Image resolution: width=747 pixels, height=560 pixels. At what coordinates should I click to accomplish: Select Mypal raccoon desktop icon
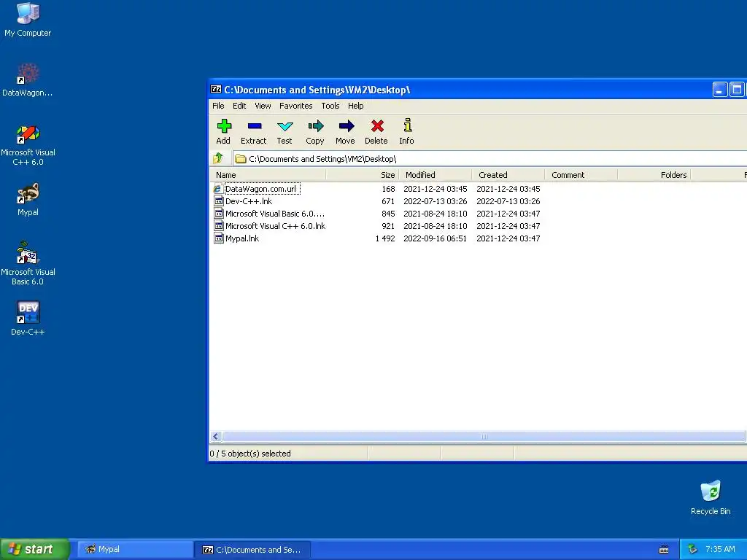click(28, 194)
